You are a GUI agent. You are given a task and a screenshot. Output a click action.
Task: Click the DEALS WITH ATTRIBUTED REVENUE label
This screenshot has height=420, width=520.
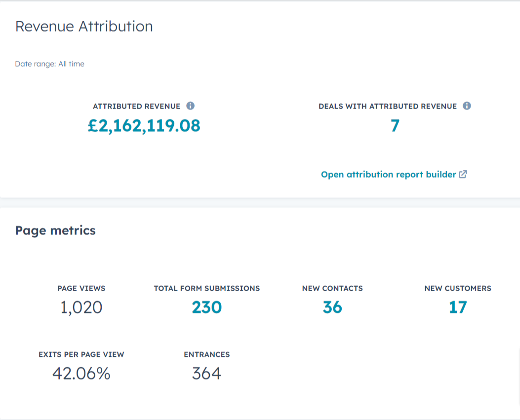click(388, 106)
